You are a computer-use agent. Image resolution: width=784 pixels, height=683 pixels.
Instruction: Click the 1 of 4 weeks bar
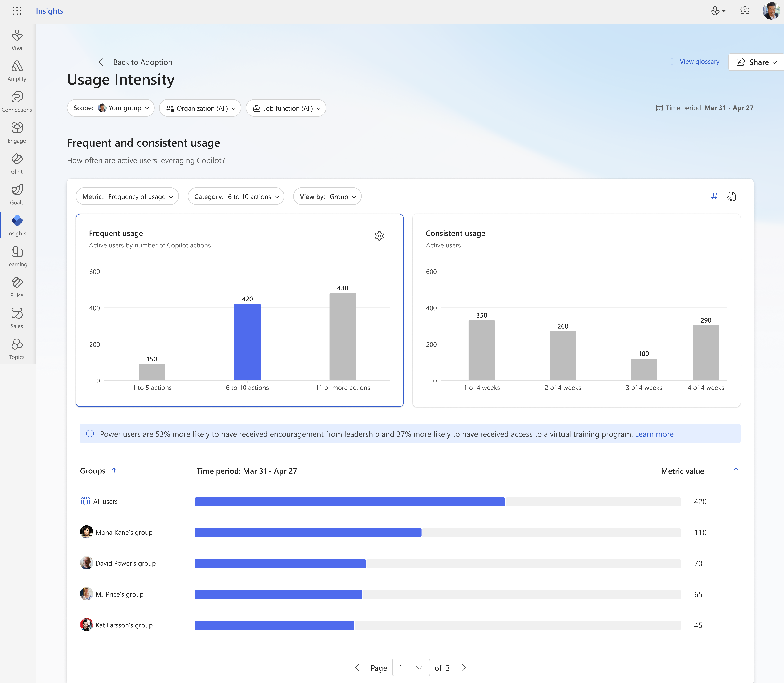(482, 350)
